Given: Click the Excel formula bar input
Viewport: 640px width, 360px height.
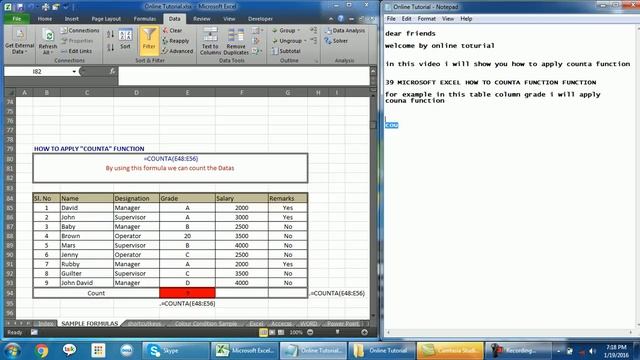Looking at the screenshot, I should [x=244, y=76].
